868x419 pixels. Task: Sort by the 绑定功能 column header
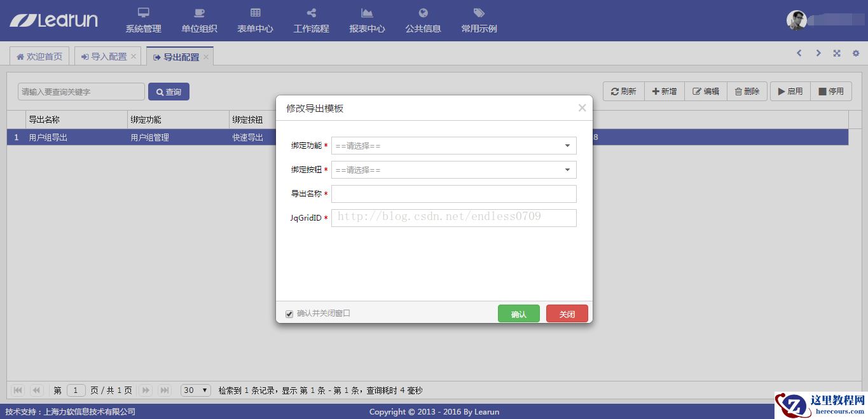pos(178,120)
